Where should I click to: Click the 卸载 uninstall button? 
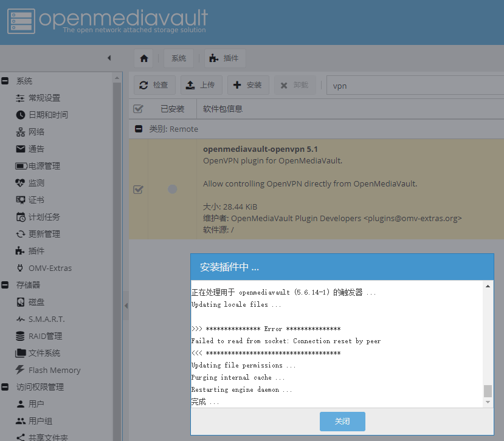pos(295,85)
